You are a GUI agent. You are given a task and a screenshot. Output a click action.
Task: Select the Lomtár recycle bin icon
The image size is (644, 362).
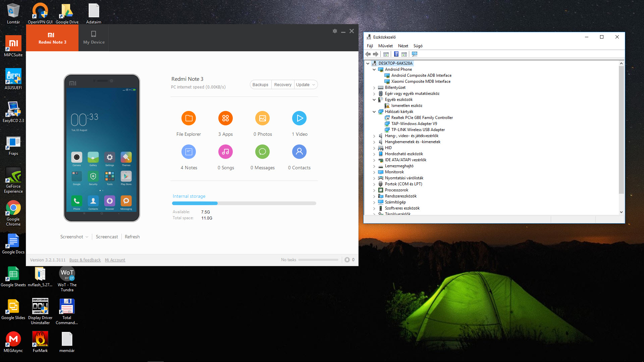coord(13,13)
